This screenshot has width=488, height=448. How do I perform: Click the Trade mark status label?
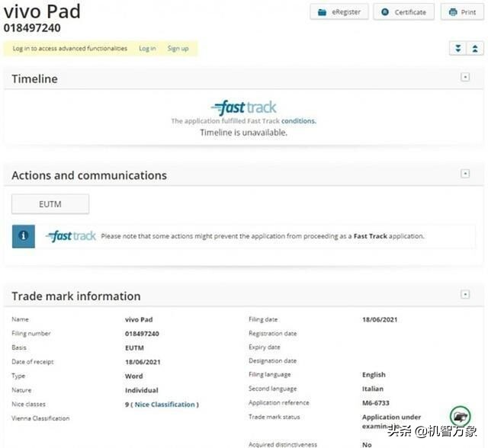pyautogui.click(x=274, y=417)
